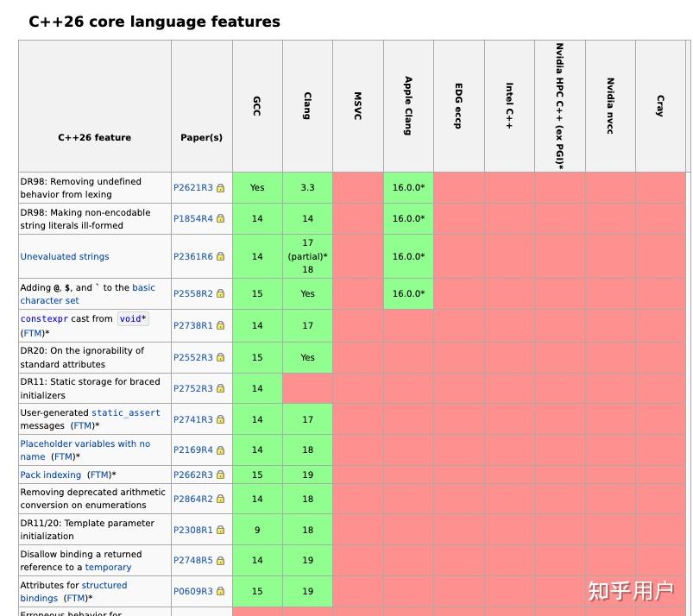The height and width of the screenshot is (616, 693).
Task: Open the void* code link
Action: click(133, 318)
